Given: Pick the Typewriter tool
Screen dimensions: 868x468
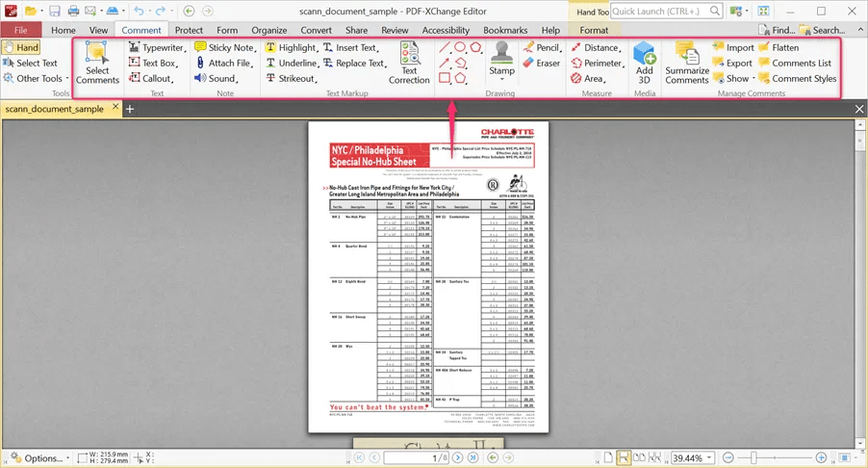Looking at the screenshot, I should (157, 47).
